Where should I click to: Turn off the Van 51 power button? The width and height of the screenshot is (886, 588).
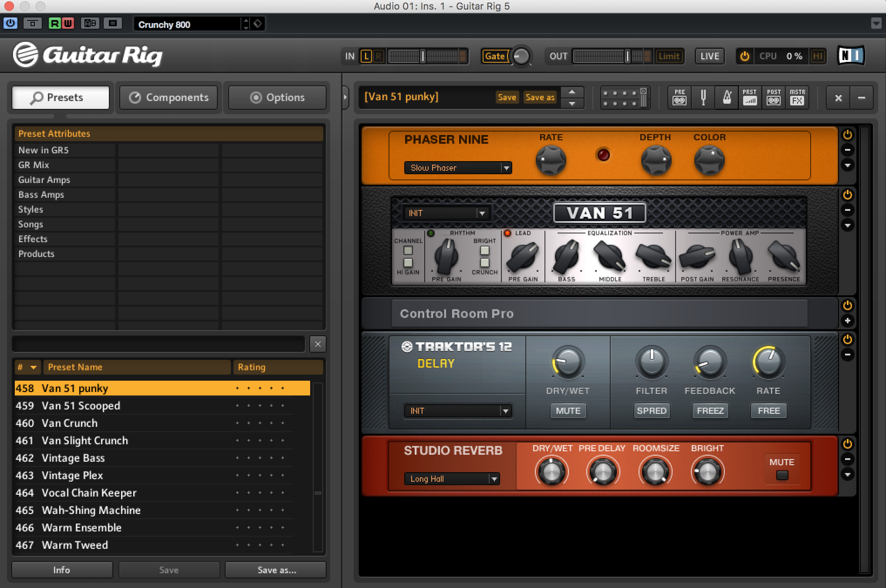click(847, 194)
